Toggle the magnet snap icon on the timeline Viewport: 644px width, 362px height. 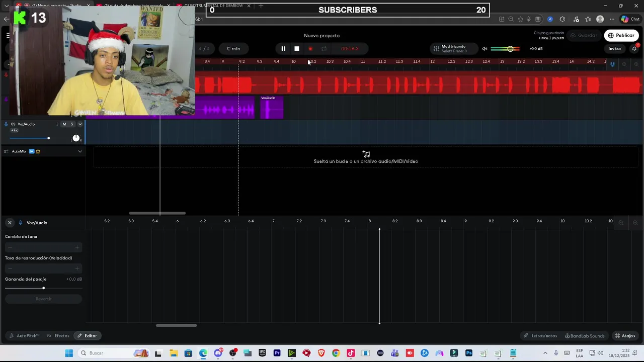coord(612,64)
